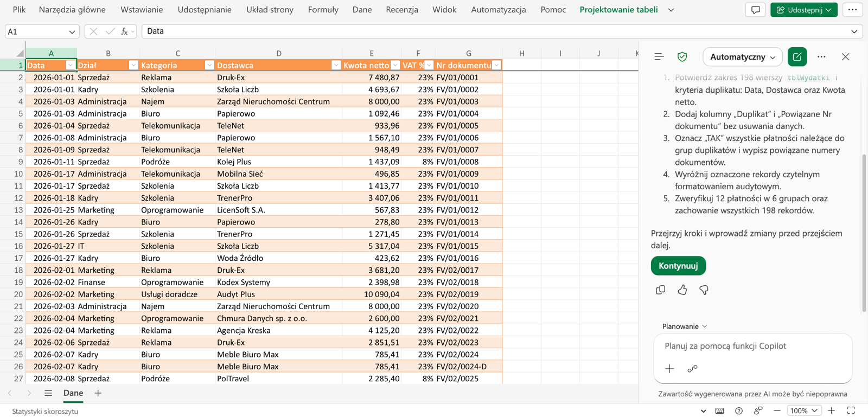Open the Kwota netto filter dropdown
This screenshot has height=417, width=868.
[395, 65]
